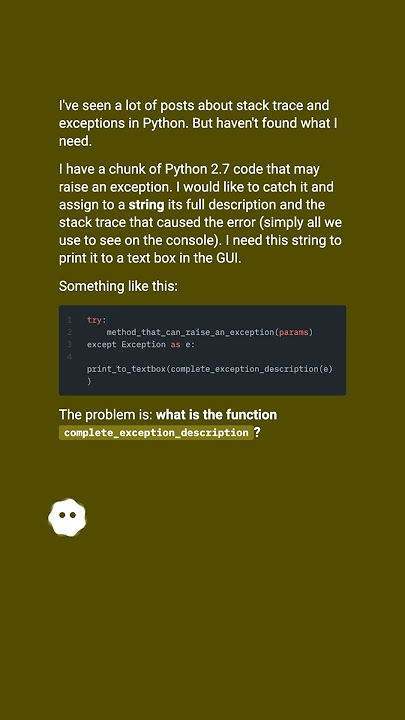This screenshot has height=720, width=405.
Task: Click the 'try:' keyword in the code block
Action: click(x=96, y=320)
